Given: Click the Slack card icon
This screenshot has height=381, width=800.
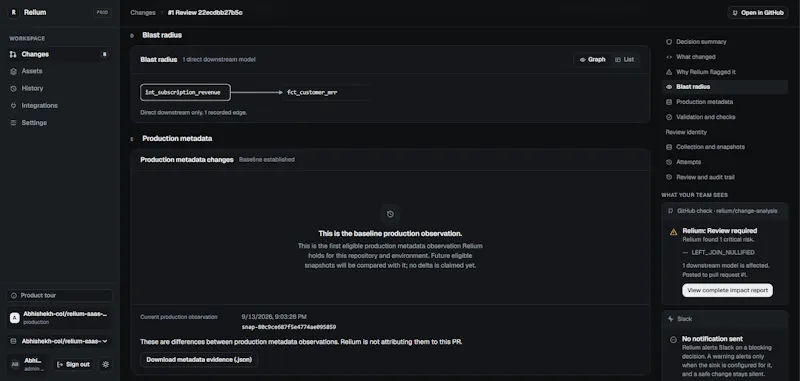Looking at the screenshot, I should click(670, 319).
